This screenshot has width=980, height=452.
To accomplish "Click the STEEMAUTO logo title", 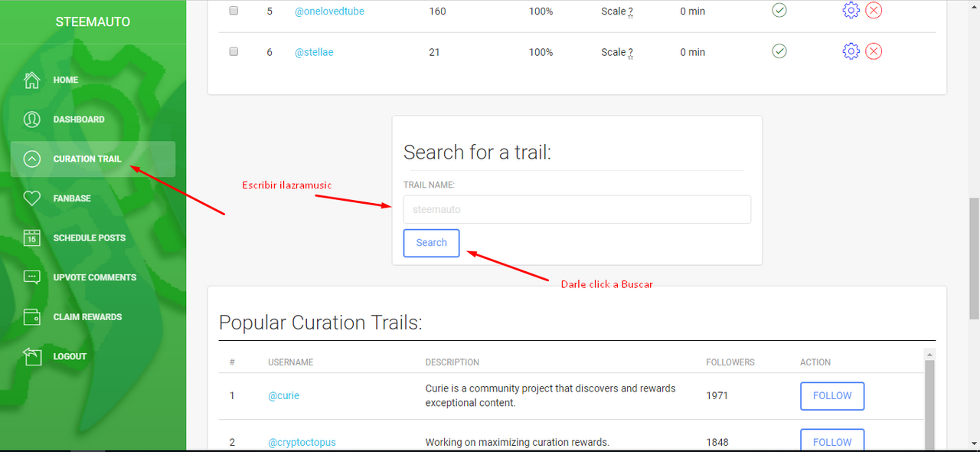I will (93, 22).
